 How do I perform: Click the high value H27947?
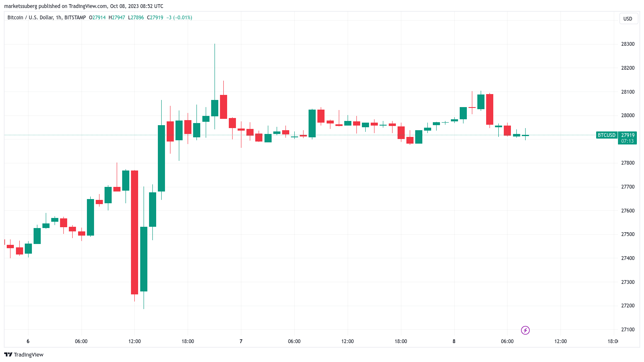(x=117, y=18)
